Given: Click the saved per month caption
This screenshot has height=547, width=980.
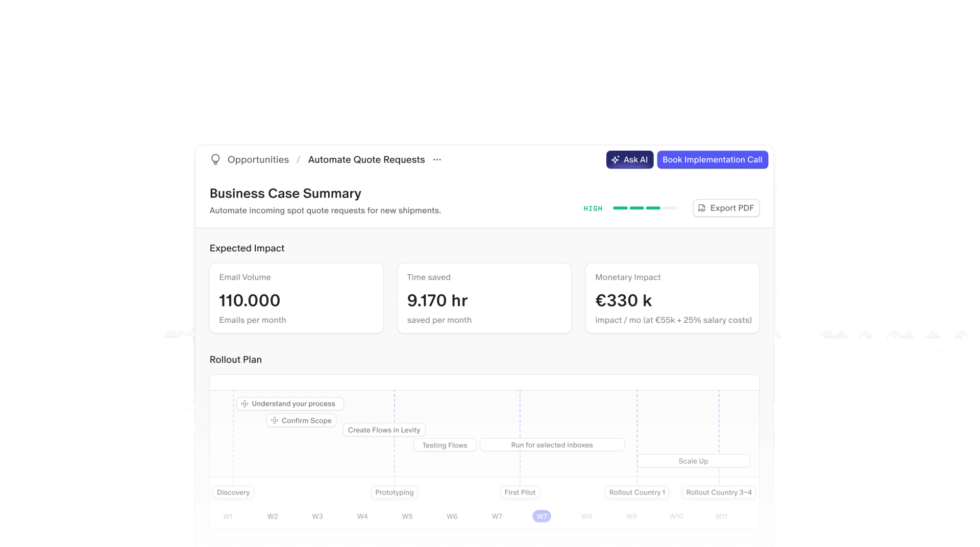Looking at the screenshot, I should (x=439, y=320).
